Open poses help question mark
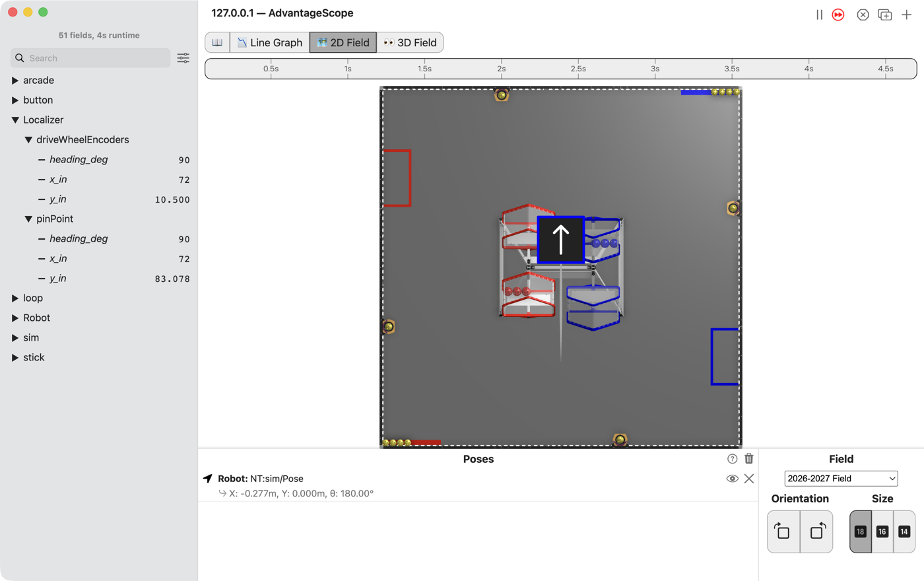This screenshot has height=581, width=924. (x=732, y=459)
